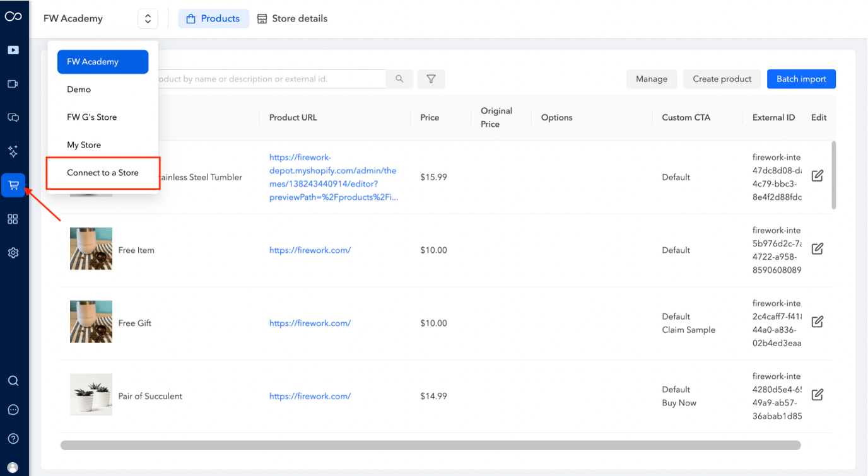Toggle the FW Academy store switcher
This screenshot has width=868, height=476.
[x=148, y=19]
